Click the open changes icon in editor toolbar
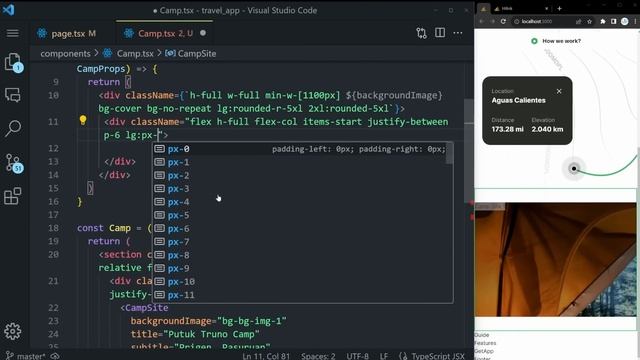Image resolution: width=640 pixels, height=360 pixels. [x=421, y=33]
